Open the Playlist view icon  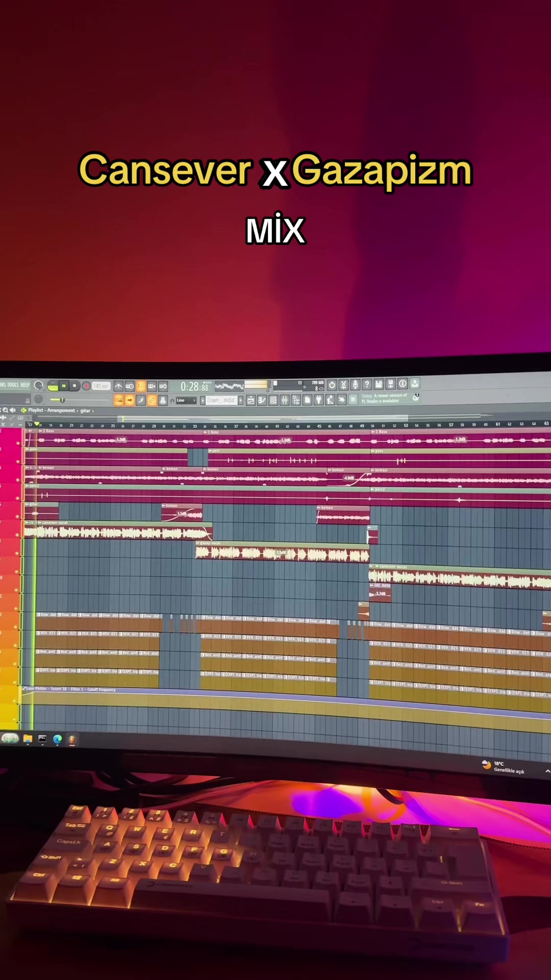coord(251,401)
